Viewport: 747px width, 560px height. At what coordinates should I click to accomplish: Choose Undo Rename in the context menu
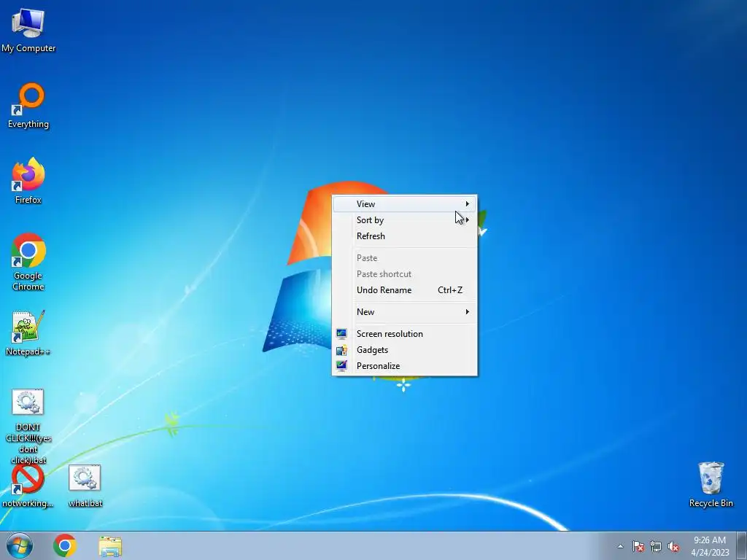[404, 290]
